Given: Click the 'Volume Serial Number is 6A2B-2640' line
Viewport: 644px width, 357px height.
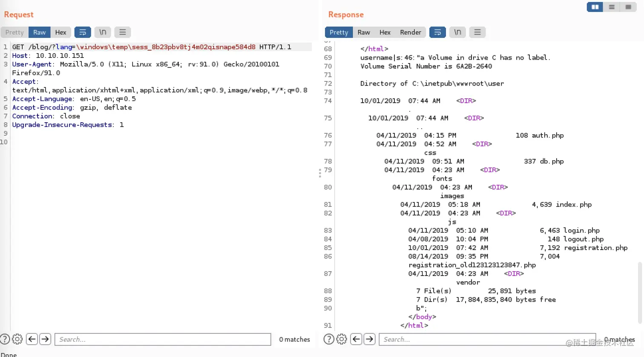Looking at the screenshot, I should click(426, 66).
